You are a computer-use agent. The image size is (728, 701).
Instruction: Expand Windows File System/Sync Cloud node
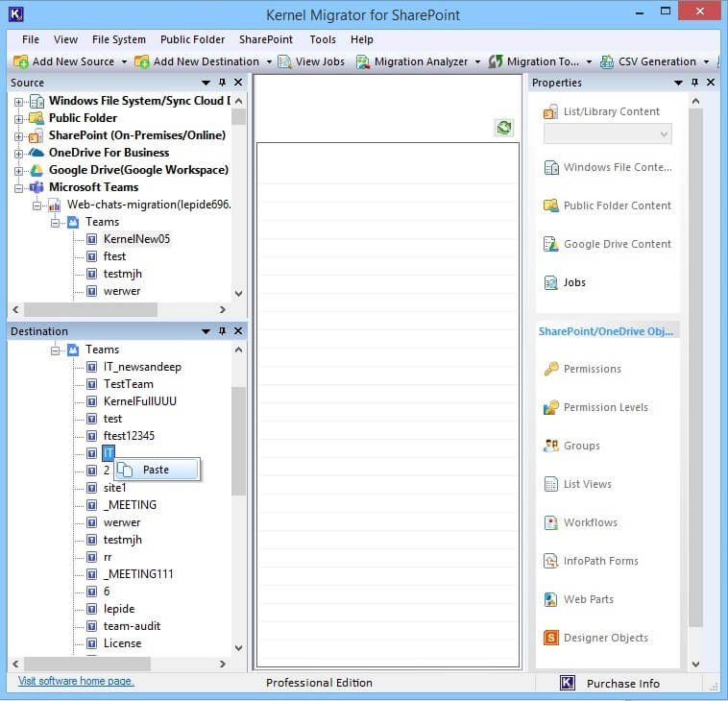[18, 102]
